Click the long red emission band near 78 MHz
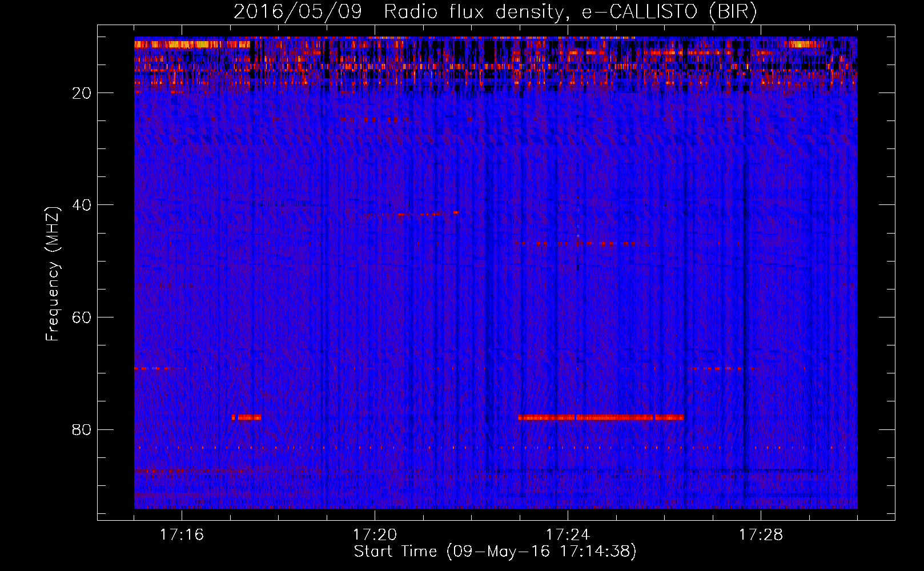Viewport: 924px width, 571px height. [601, 417]
